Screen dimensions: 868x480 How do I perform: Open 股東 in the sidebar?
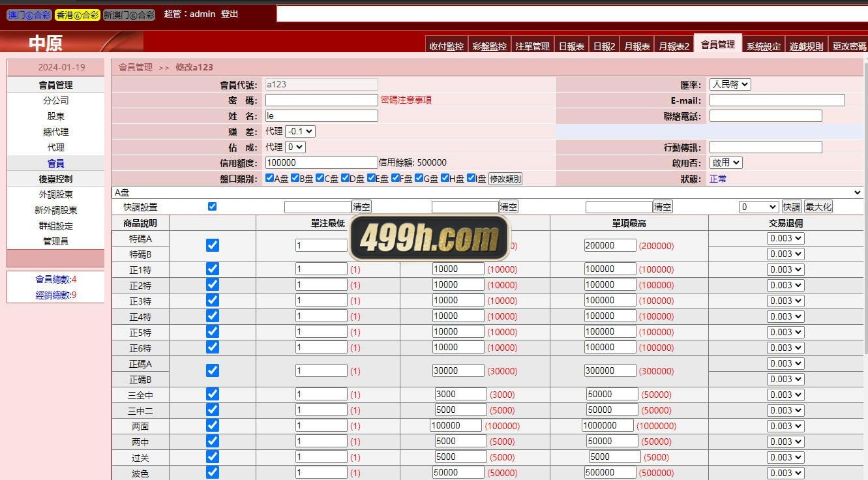(55, 116)
